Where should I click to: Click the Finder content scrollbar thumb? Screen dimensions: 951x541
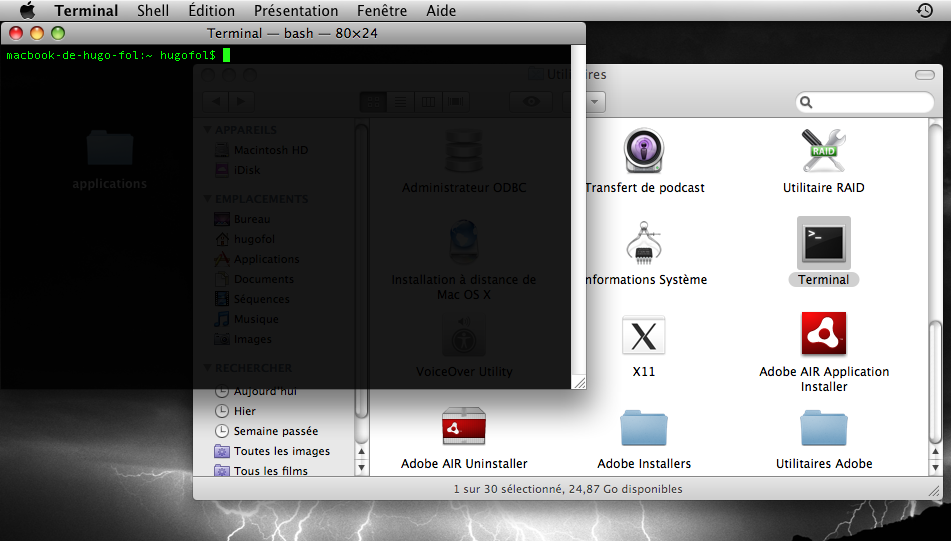pos(935,382)
